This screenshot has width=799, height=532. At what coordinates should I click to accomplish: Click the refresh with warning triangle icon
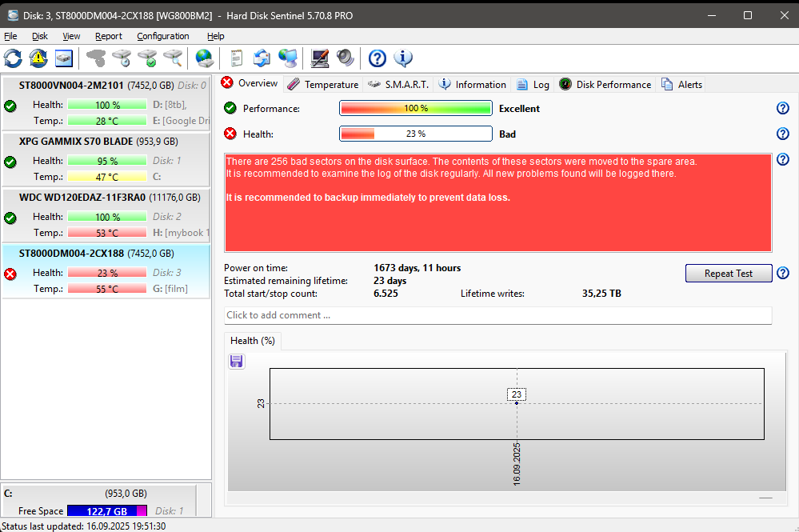(x=38, y=58)
